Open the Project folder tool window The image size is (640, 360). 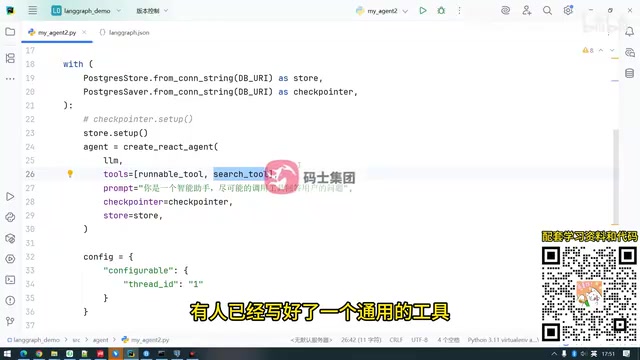[x=10, y=32]
